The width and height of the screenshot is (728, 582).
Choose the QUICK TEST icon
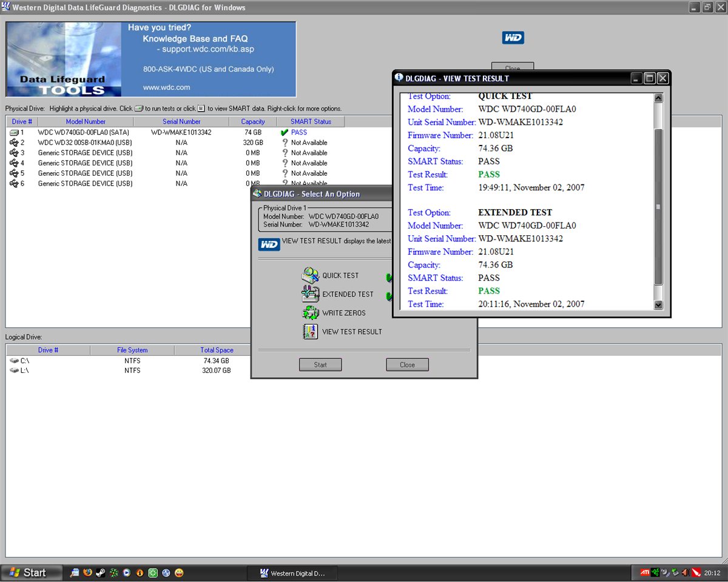[x=310, y=275]
